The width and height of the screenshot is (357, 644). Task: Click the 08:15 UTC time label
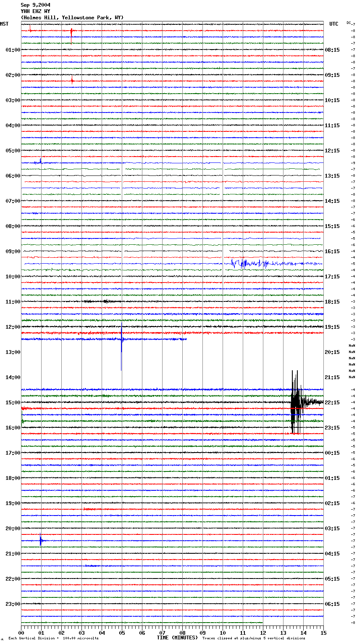pyautogui.click(x=332, y=50)
